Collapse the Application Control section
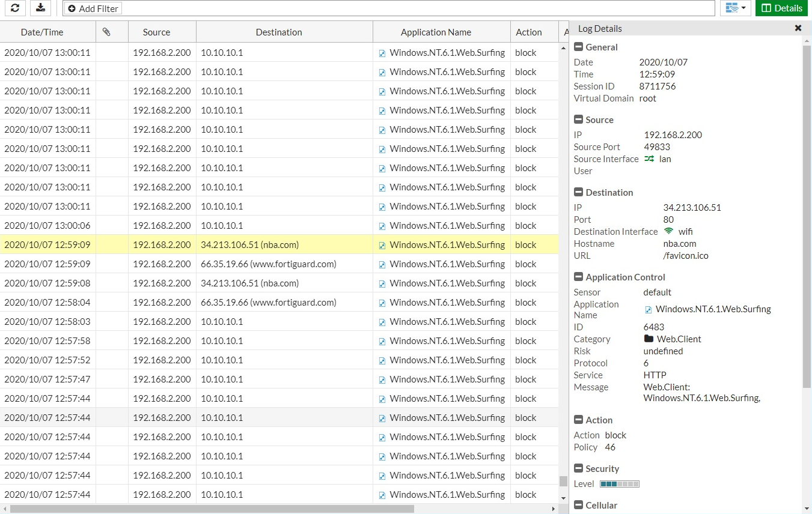The image size is (812, 514). [578, 277]
